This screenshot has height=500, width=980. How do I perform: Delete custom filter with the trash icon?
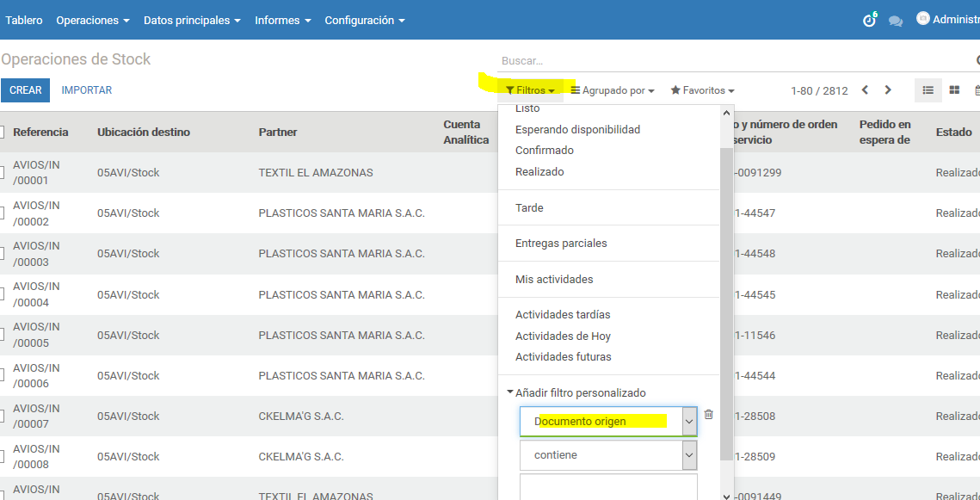(709, 415)
